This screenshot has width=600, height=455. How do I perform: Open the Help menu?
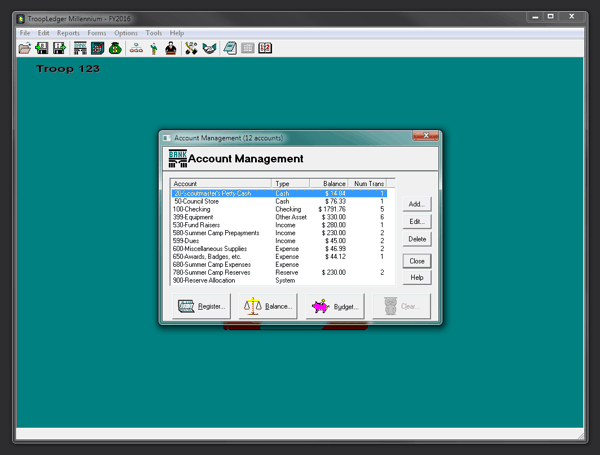[x=177, y=33]
